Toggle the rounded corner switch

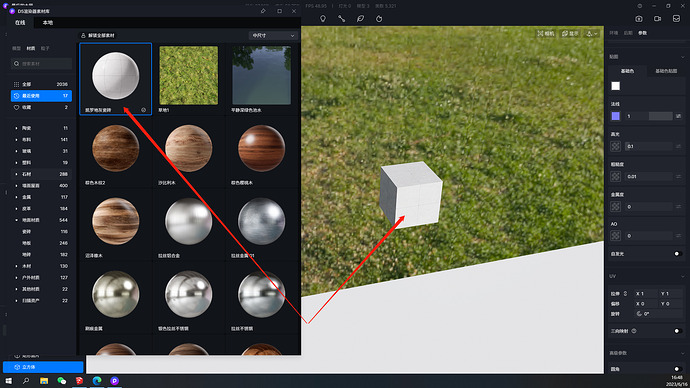point(678,369)
